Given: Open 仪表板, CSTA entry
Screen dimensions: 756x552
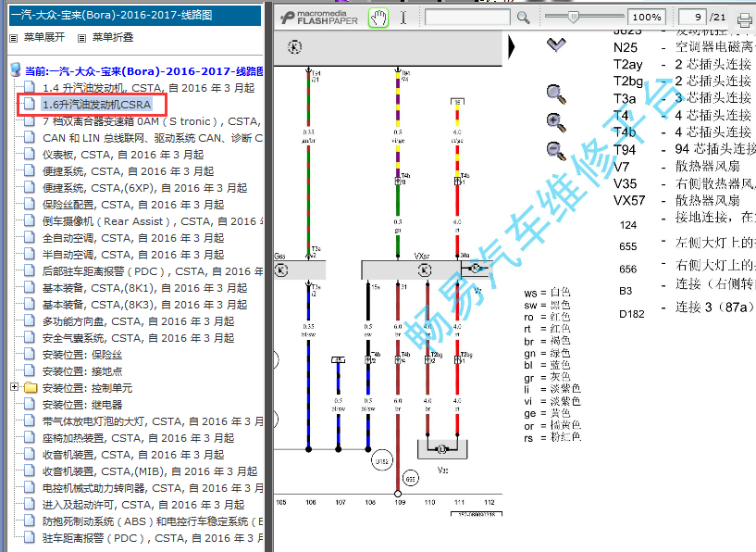Looking at the screenshot, I should 123,155.
